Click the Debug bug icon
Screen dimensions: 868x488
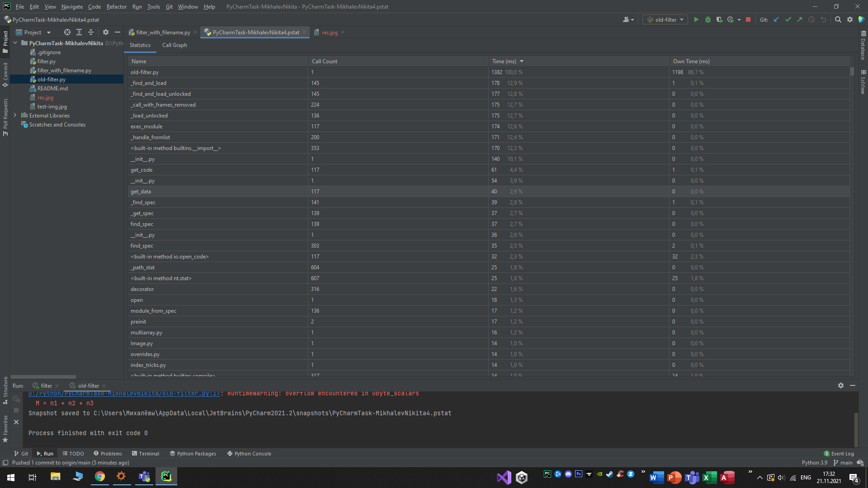coord(708,19)
